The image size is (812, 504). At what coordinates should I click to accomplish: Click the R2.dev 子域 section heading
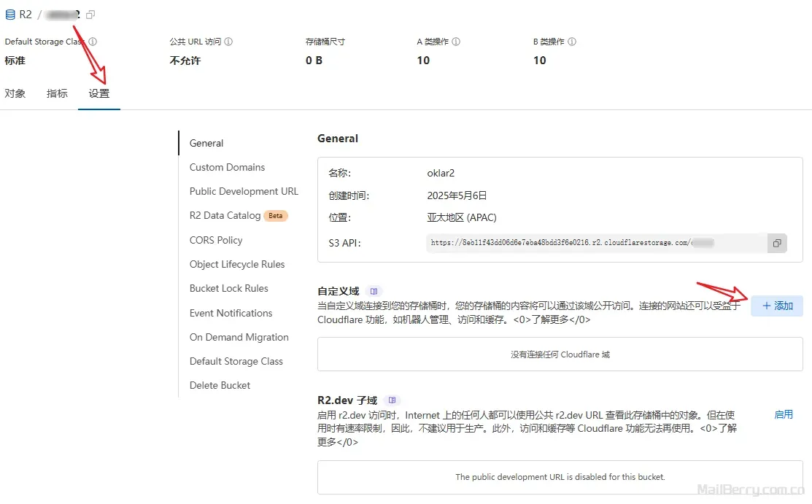coord(347,400)
